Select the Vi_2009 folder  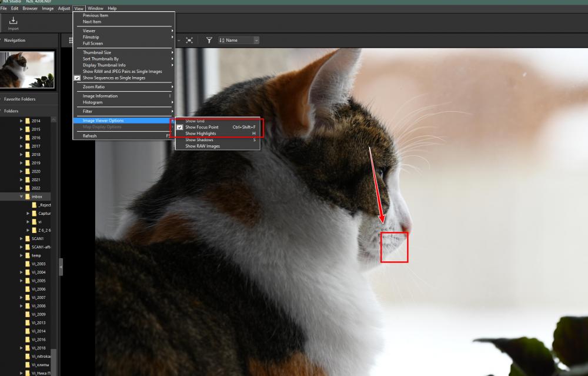click(x=39, y=314)
